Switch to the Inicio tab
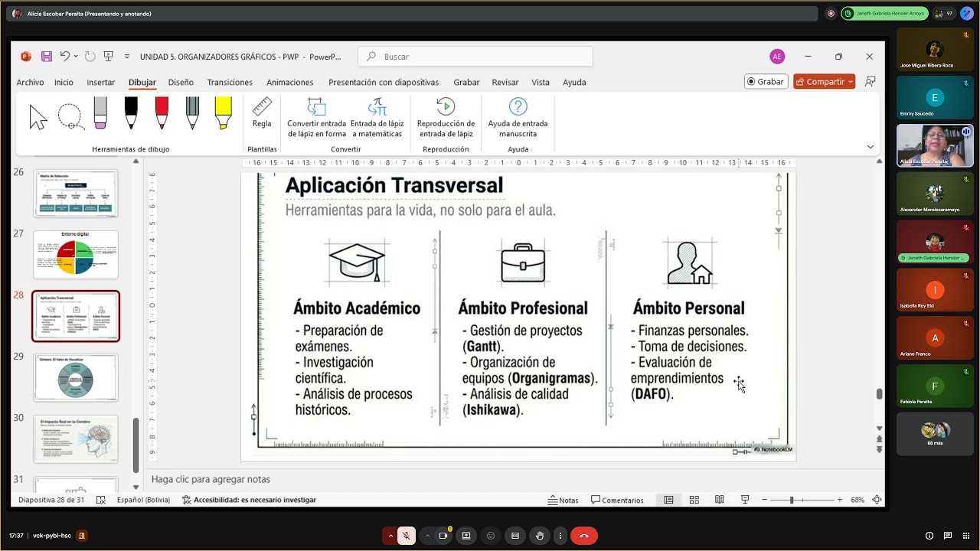This screenshot has width=980, height=551. tap(64, 82)
